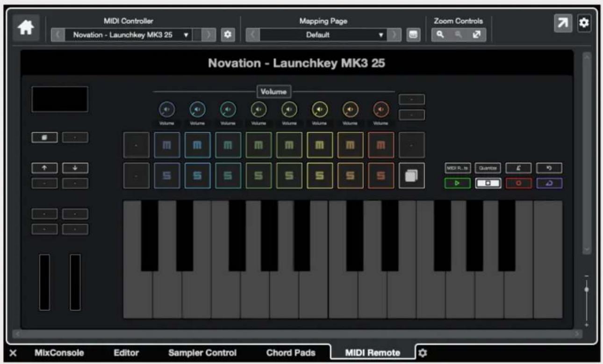
Task: Click the right modulation wheel strip
Action: 75,282
